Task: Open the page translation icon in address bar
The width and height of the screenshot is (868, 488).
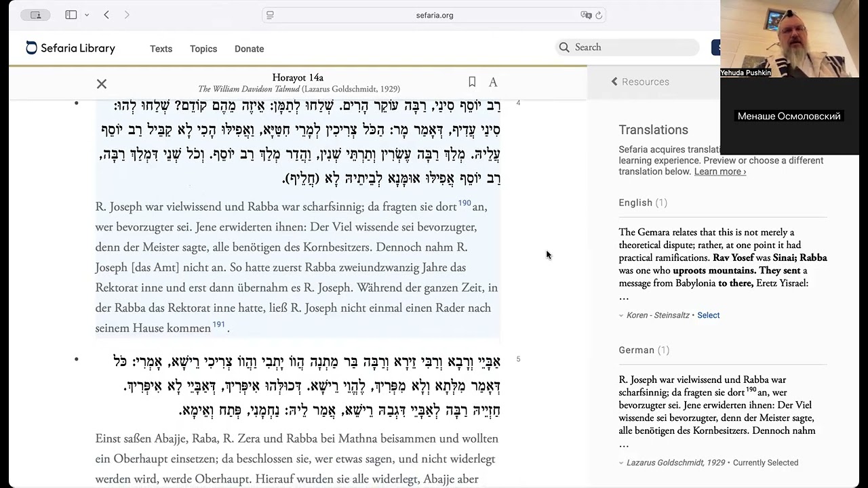Action: click(586, 15)
